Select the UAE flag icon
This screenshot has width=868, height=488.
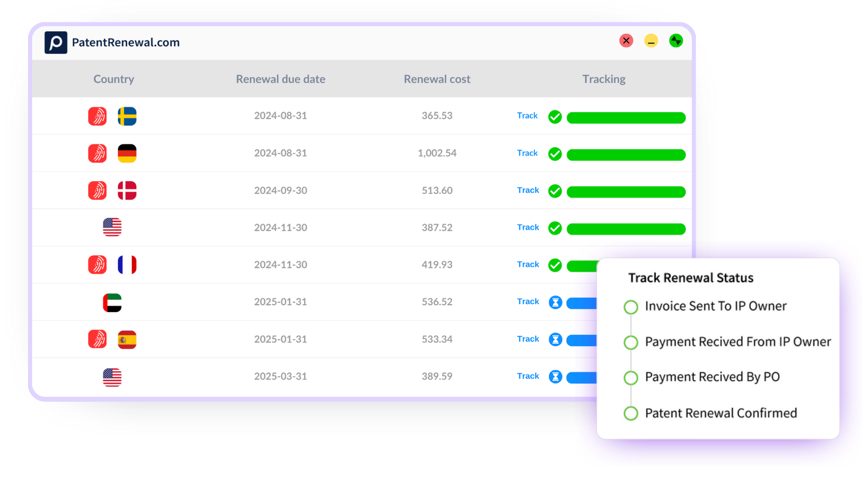112,302
